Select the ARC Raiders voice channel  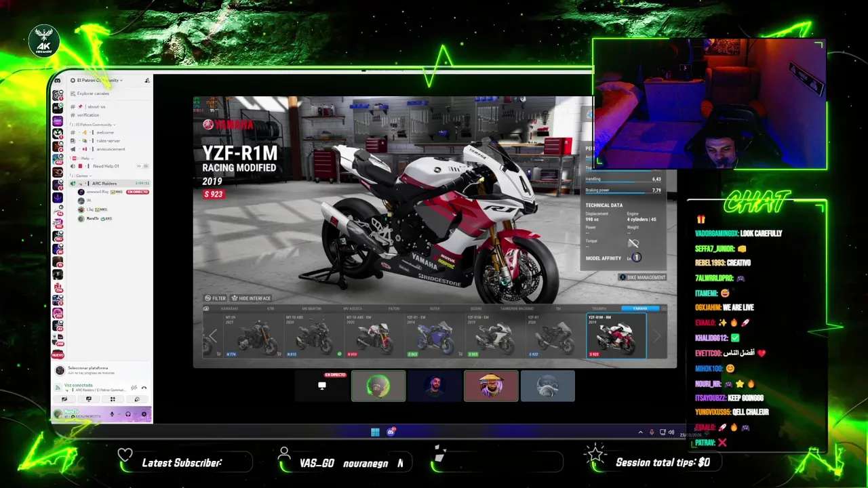point(109,183)
